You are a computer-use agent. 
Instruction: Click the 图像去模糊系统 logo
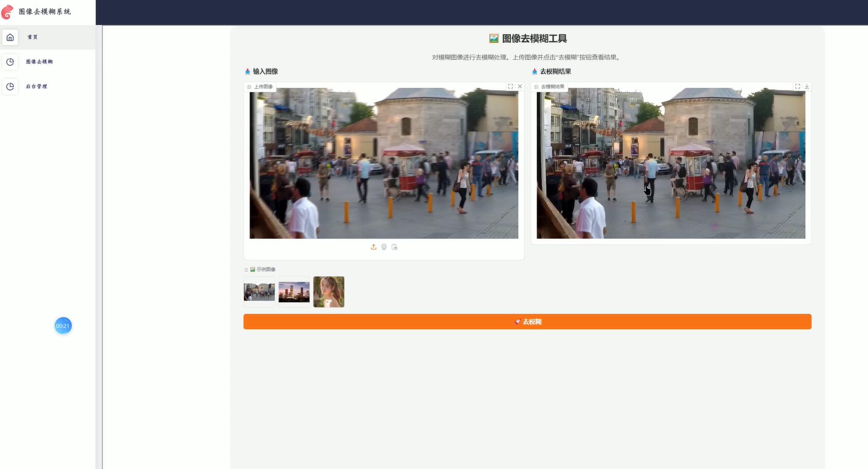[8, 11]
